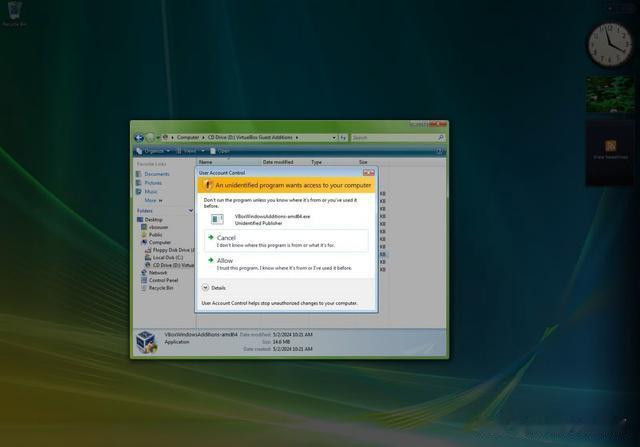The width and height of the screenshot is (640, 447).
Task: Open the Music favorite link
Action: (x=151, y=191)
